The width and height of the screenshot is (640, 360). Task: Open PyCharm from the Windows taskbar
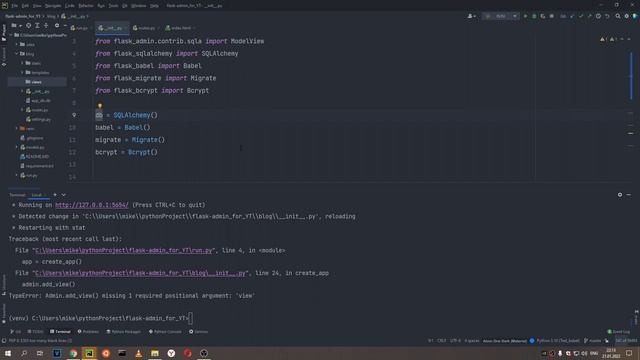[x=89, y=353]
